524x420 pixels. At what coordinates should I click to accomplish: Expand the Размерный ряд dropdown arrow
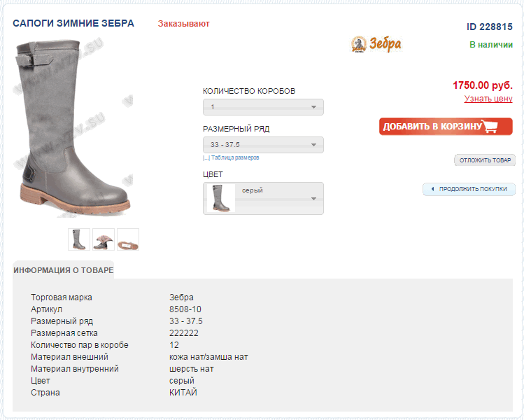313,145
